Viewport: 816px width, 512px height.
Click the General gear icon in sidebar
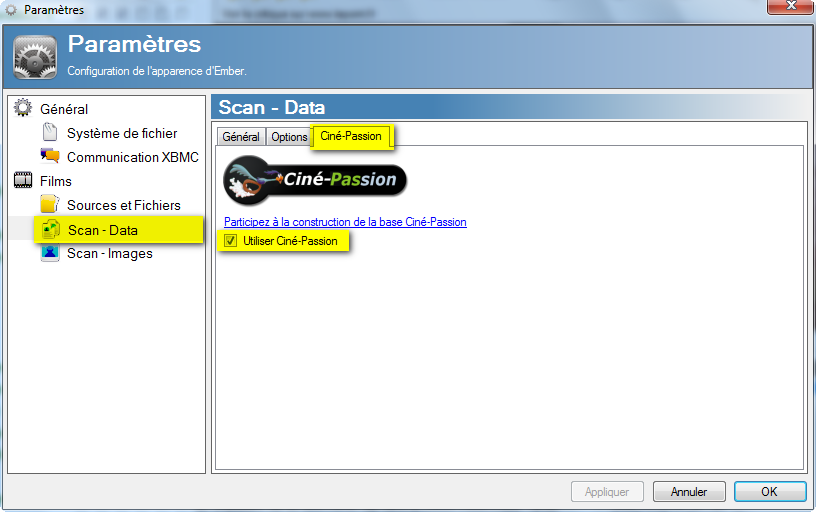click(x=22, y=108)
